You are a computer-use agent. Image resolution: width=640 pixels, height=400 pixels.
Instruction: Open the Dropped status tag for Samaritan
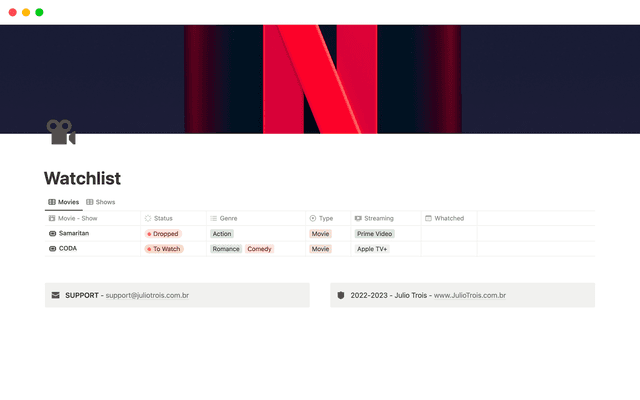click(163, 233)
